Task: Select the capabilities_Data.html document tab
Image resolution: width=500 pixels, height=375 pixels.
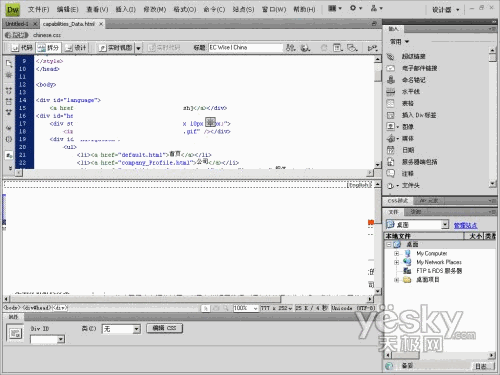Action: click(69, 24)
